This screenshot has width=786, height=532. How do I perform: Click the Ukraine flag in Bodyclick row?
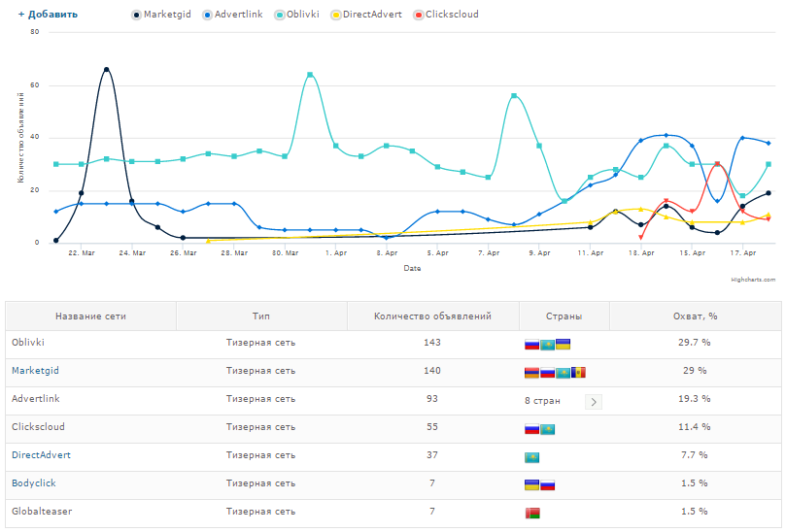coord(531,484)
